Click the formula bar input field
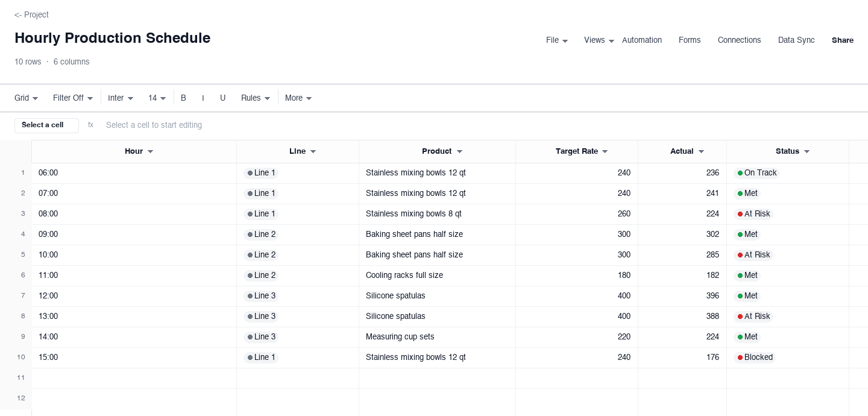 pos(480,125)
